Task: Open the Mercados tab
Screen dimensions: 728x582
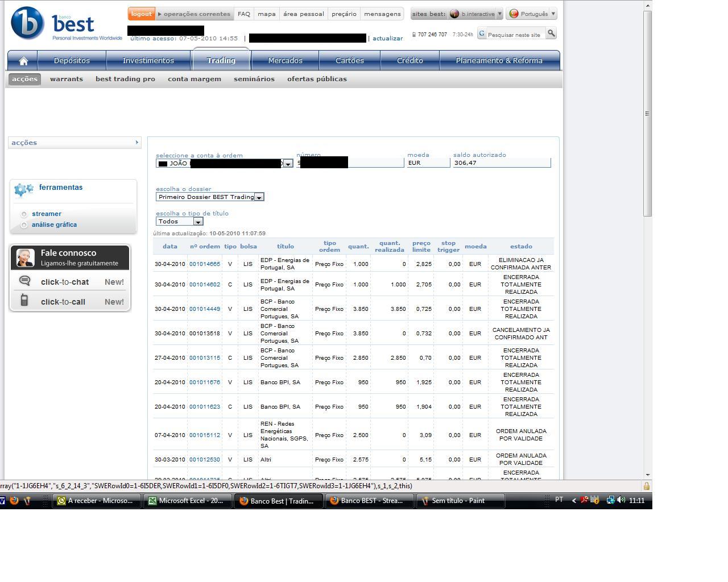Action: [286, 61]
